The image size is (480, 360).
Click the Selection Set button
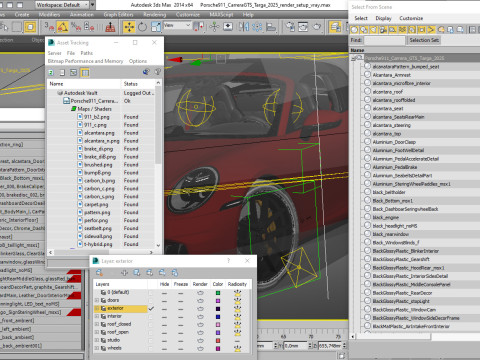(424, 40)
